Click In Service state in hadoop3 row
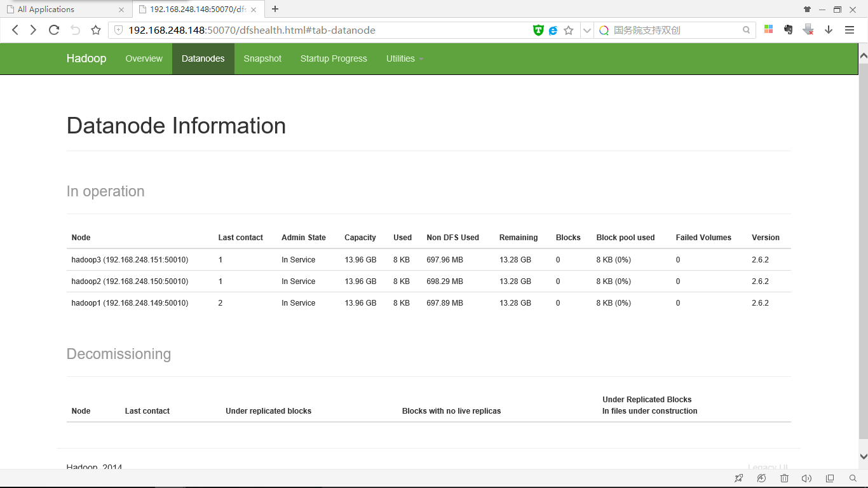Viewport: 868px width, 488px height. coord(299,260)
